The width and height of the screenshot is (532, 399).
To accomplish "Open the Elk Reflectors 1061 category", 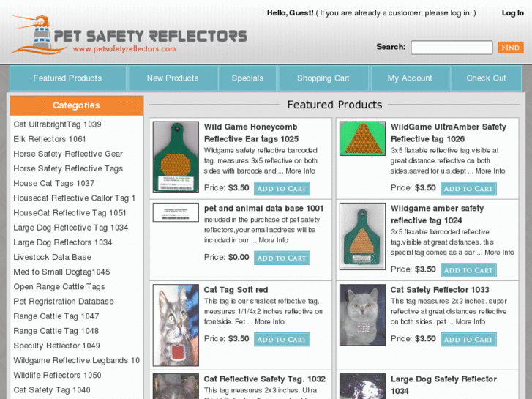I will coord(50,139).
